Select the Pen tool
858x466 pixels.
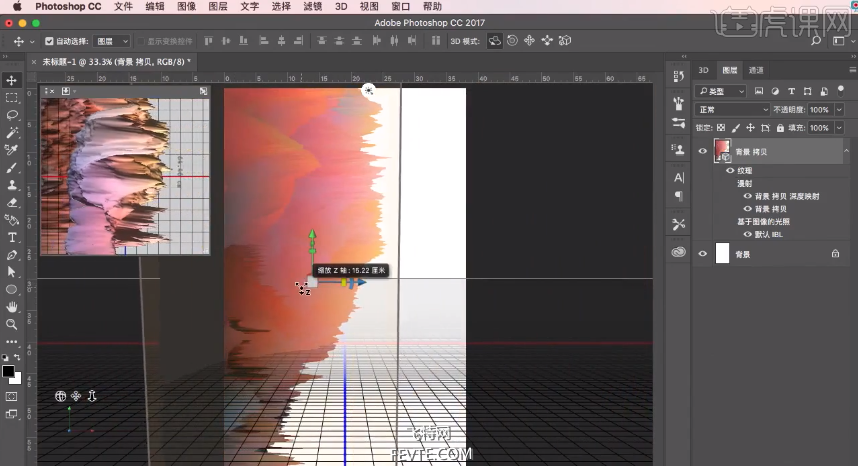point(11,255)
